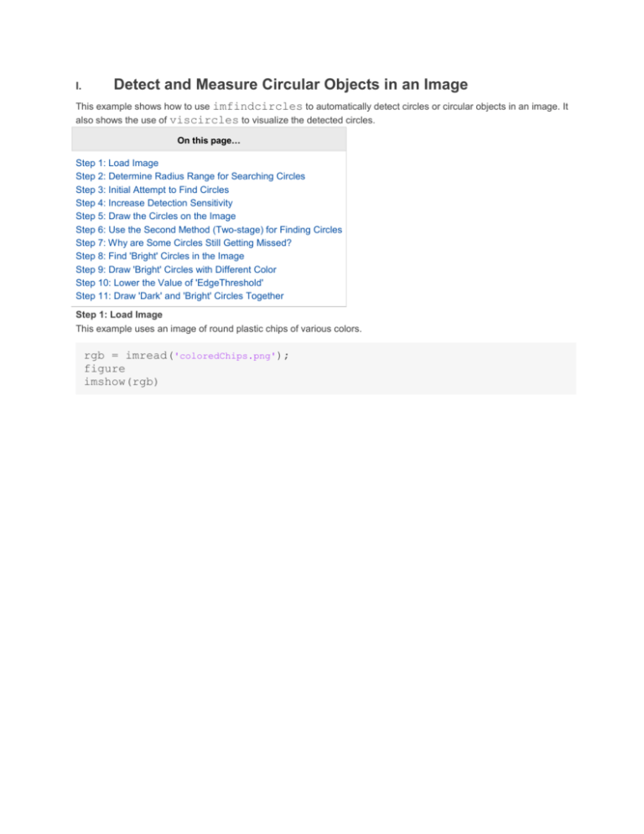
Task: Click the 'Step 1: Load Image' section heading
Action: (x=119, y=315)
